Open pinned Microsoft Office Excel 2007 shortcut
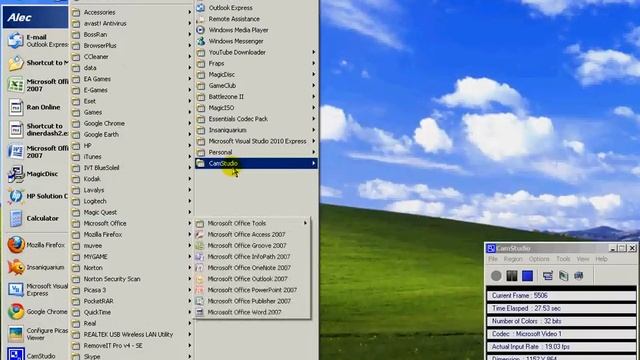This screenshot has width=640, height=360. pyautogui.click(x=38, y=85)
